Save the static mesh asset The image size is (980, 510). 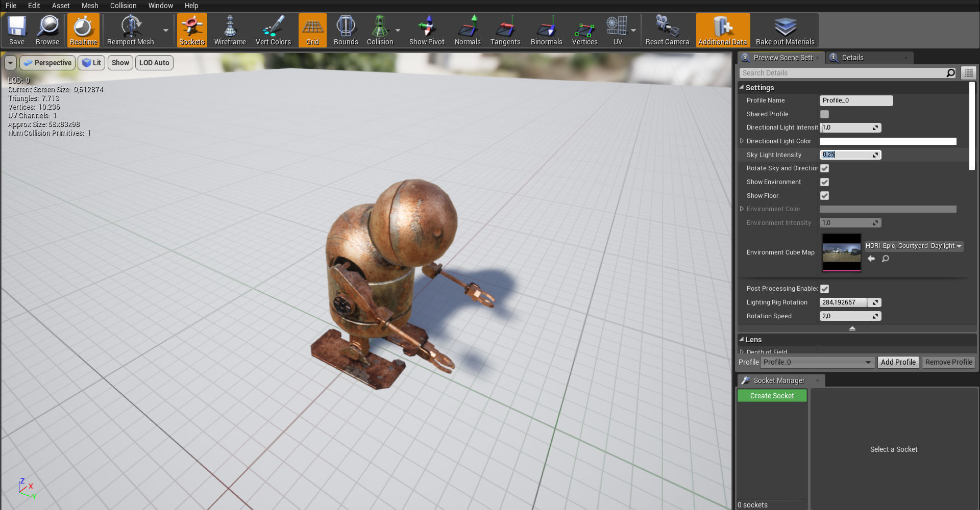pyautogui.click(x=17, y=31)
